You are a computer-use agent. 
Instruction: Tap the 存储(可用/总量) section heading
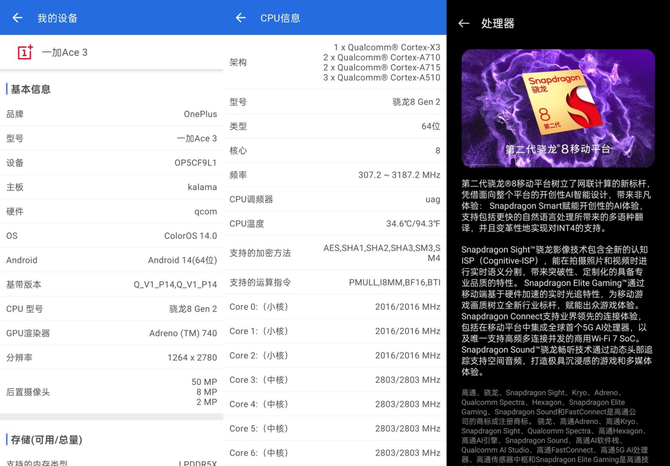pos(46,440)
